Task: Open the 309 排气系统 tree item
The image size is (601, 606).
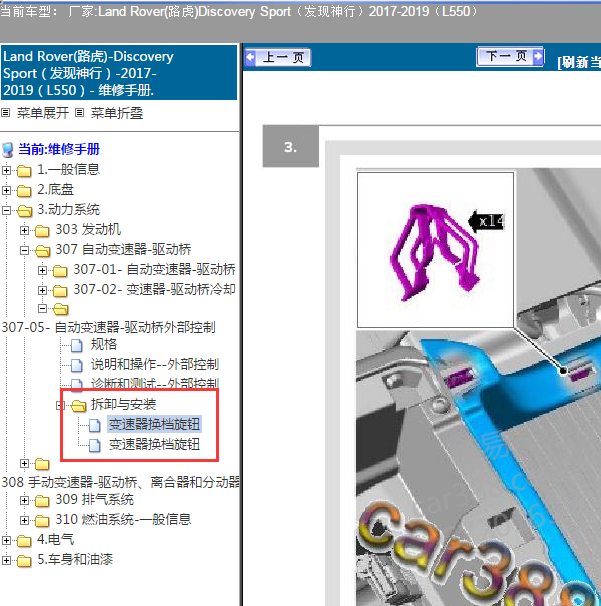Action: click(94, 499)
